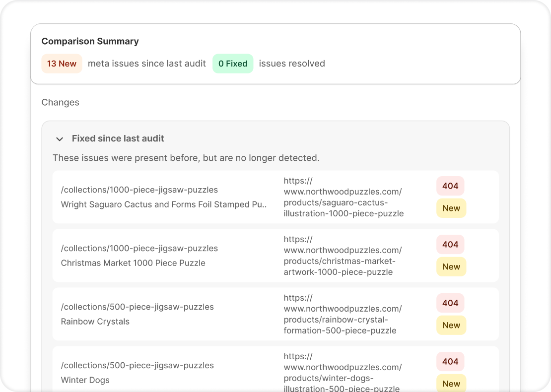The height and width of the screenshot is (392, 551).
Task: Open the christmas-market-artwork product URL
Action: pyautogui.click(x=343, y=256)
